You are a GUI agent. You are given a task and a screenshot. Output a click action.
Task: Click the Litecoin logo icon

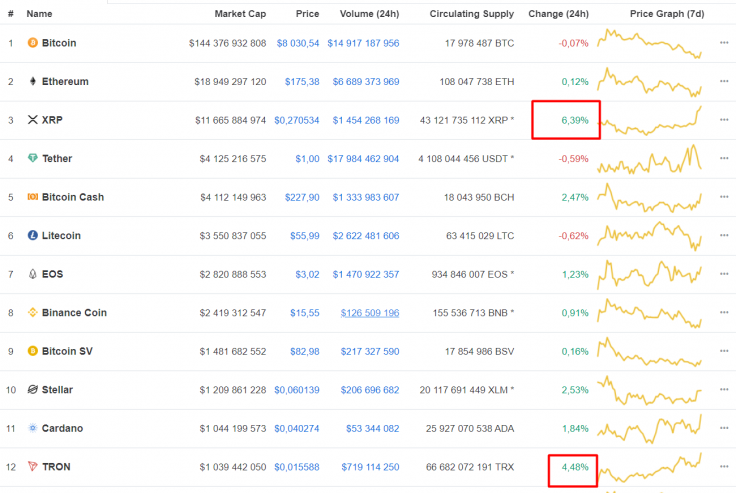(32, 235)
